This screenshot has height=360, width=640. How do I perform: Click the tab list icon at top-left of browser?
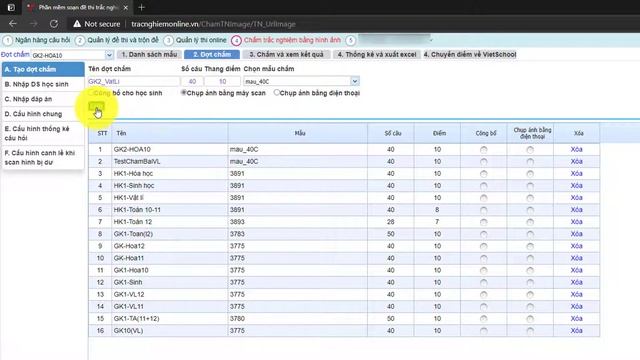point(11,7)
